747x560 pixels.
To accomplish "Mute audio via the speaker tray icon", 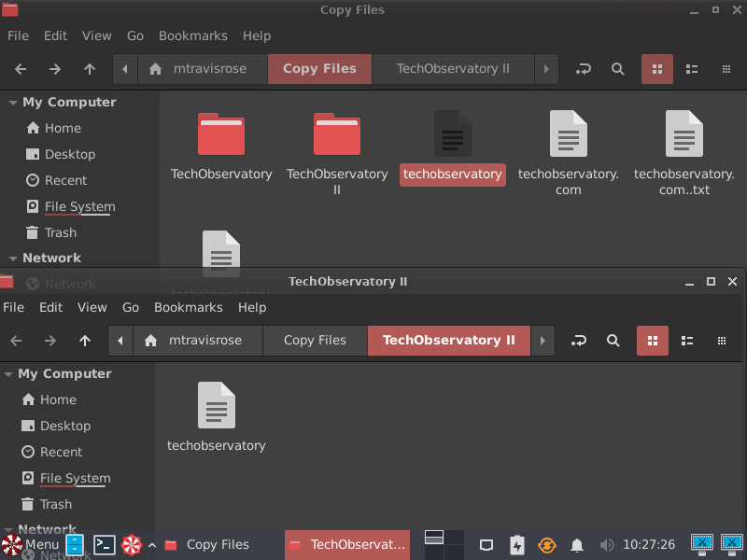I will point(607,545).
